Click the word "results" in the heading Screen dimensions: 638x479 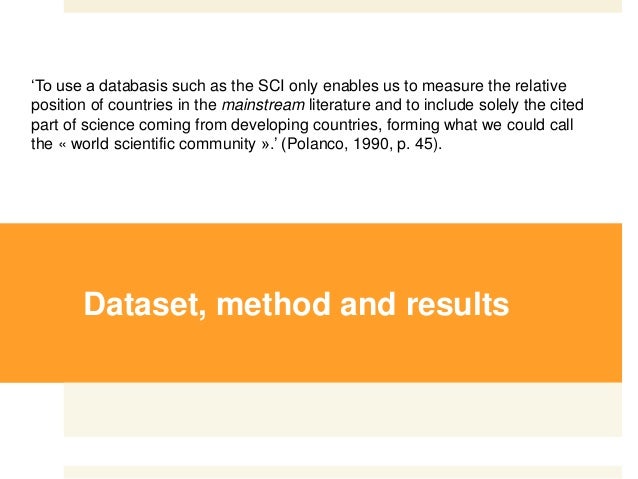tap(458, 304)
